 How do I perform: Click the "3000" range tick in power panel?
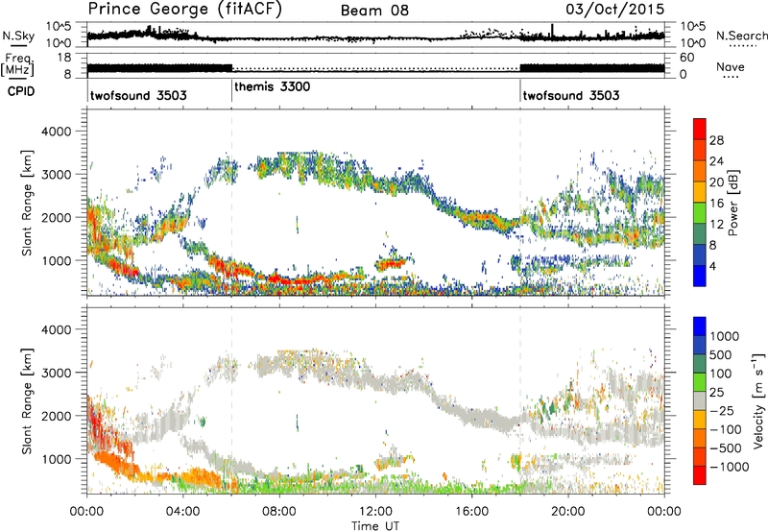point(56,175)
